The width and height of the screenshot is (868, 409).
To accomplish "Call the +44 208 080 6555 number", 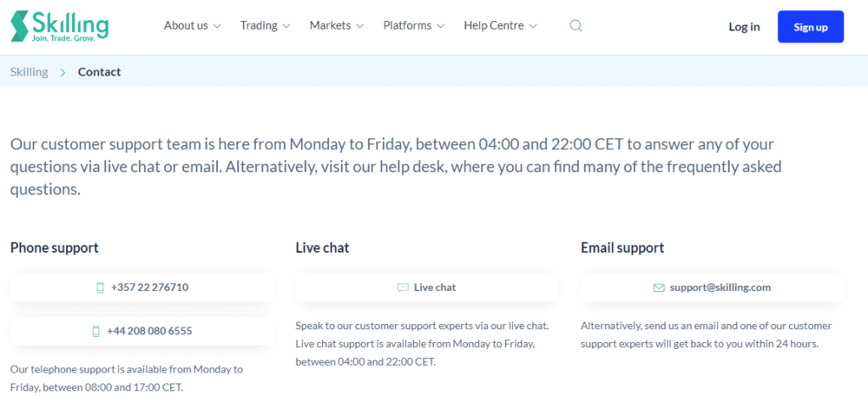I will pyautogui.click(x=142, y=331).
